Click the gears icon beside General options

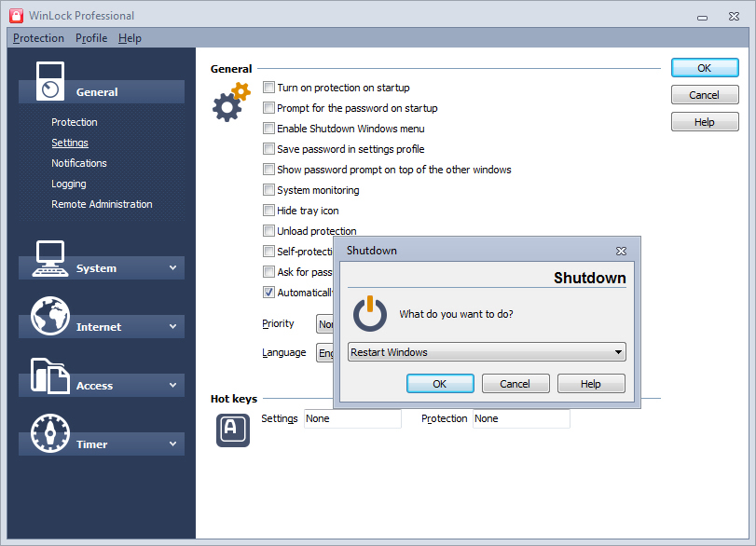tap(231, 102)
